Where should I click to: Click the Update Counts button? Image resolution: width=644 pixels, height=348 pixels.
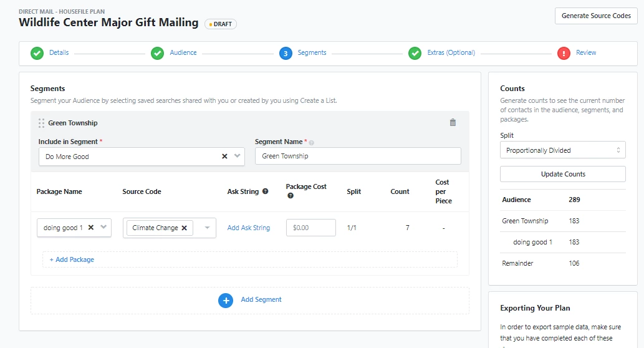pyautogui.click(x=563, y=174)
